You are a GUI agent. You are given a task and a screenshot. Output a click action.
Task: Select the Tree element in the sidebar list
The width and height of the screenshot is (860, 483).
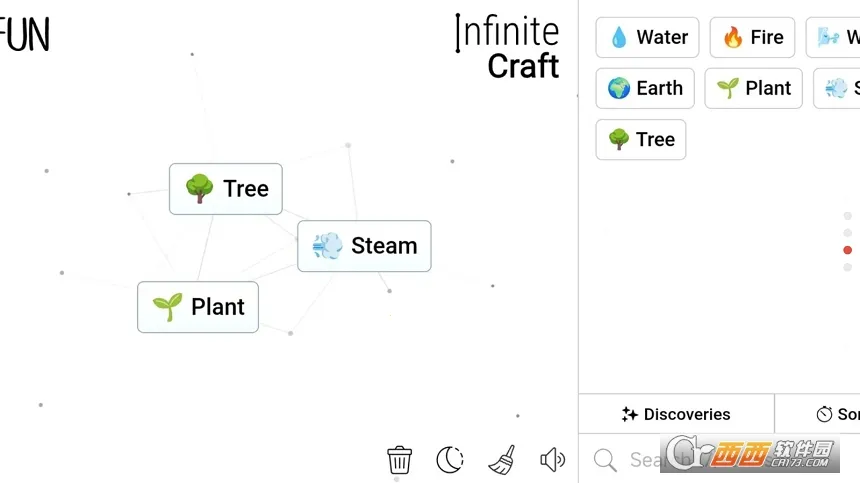point(640,139)
